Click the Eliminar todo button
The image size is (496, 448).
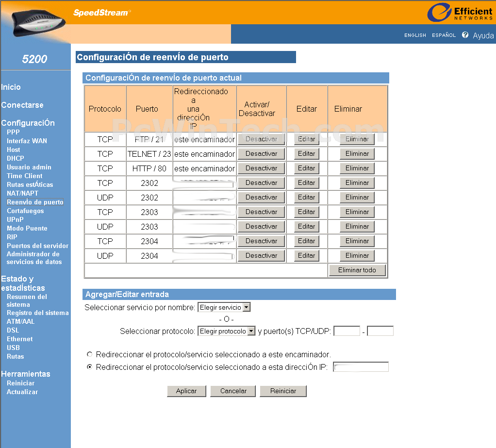[357, 270]
